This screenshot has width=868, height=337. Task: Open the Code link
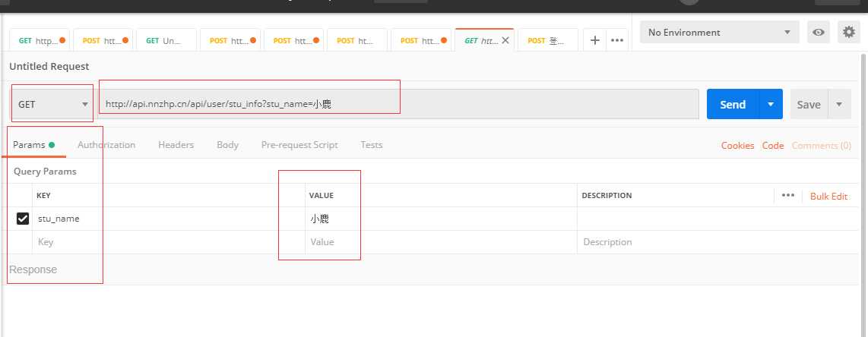773,145
